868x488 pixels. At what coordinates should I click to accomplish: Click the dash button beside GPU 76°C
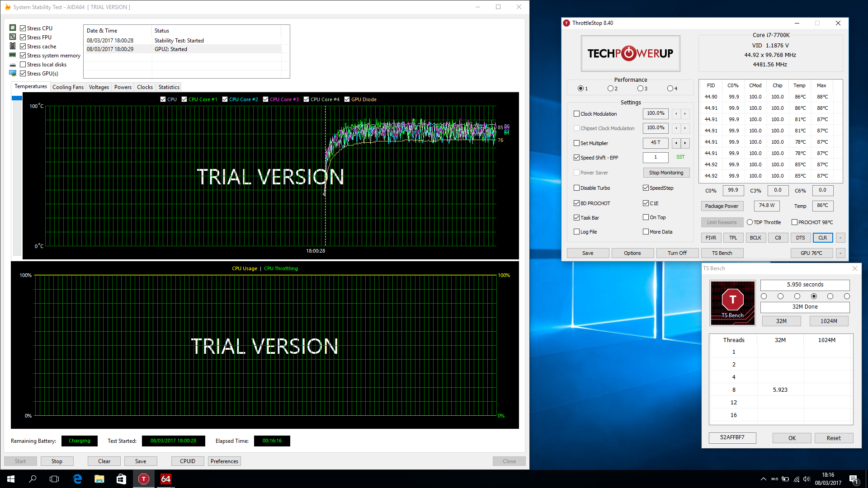click(x=840, y=253)
